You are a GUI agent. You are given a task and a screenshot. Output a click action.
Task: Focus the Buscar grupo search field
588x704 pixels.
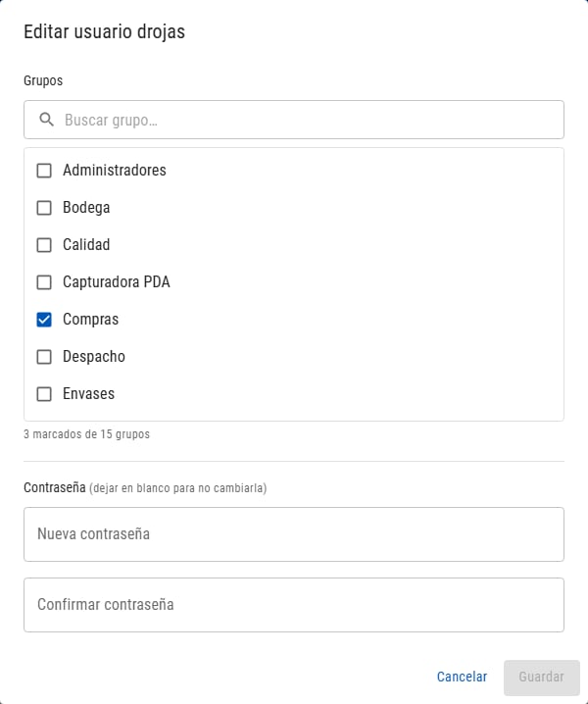(294, 120)
